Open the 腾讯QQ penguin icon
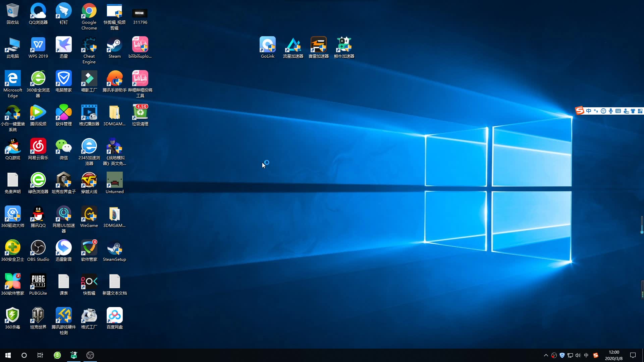644x362 pixels. [38, 217]
